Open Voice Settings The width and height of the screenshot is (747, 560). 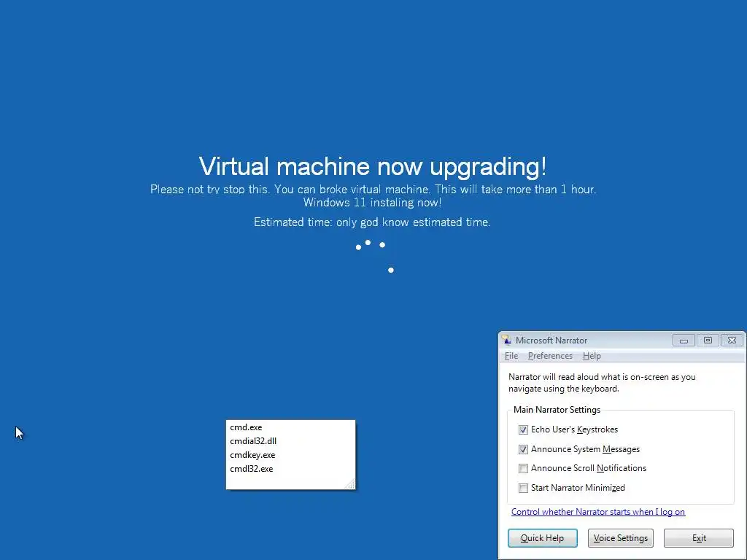pyautogui.click(x=620, y=538)
